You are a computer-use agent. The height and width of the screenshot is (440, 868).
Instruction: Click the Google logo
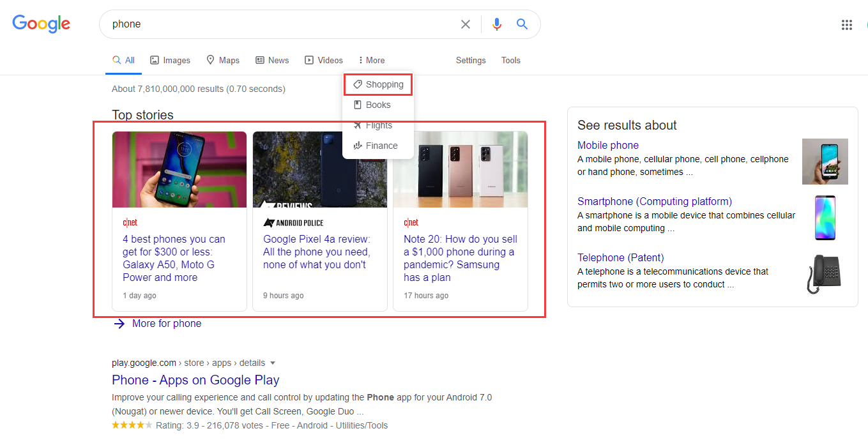click(42, 24)
